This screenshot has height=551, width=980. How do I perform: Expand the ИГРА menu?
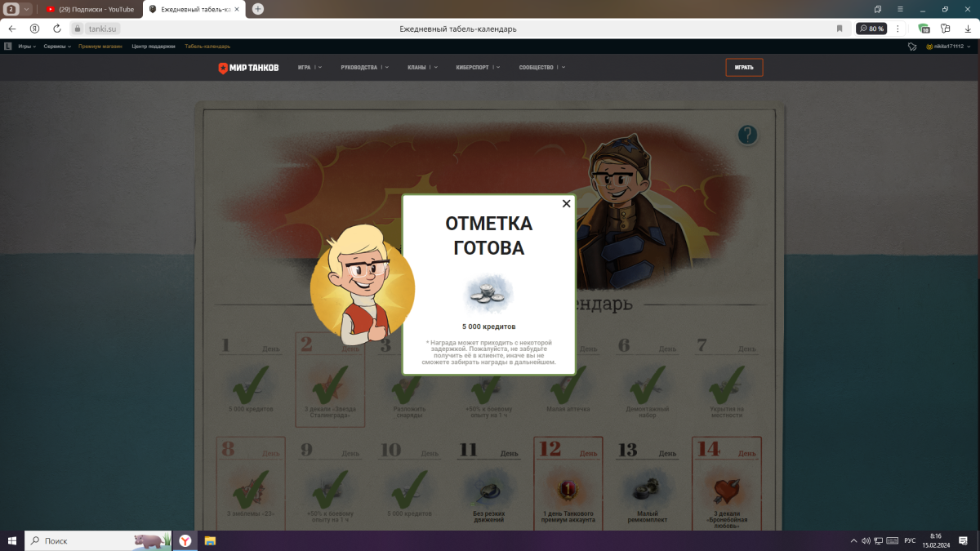(310, 68)
